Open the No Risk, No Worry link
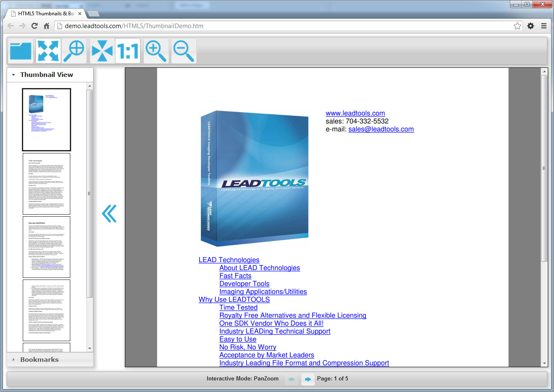 [248, 347]
